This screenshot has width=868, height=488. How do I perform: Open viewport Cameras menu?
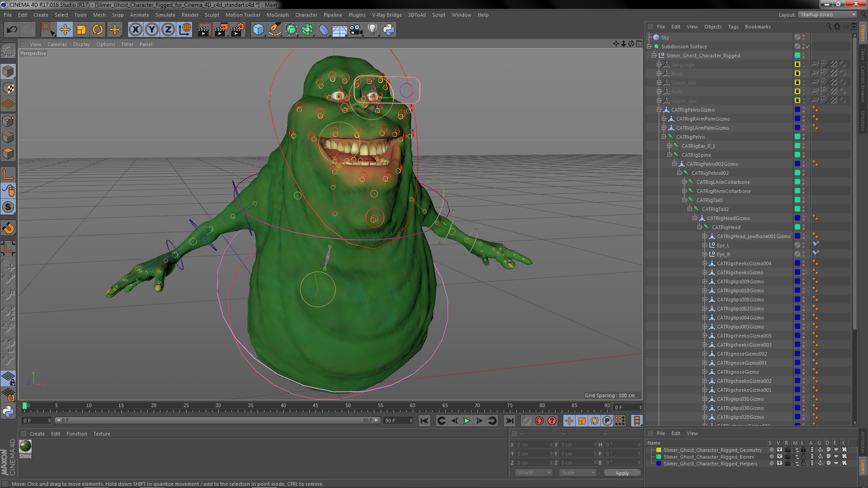click(57, 44)
